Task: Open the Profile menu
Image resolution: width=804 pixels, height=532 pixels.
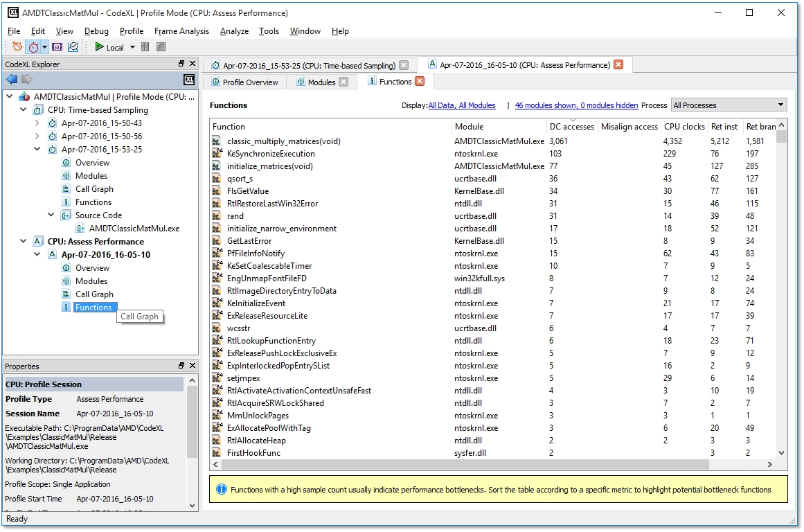Action: pyautogui.click(x=132, y=30)
